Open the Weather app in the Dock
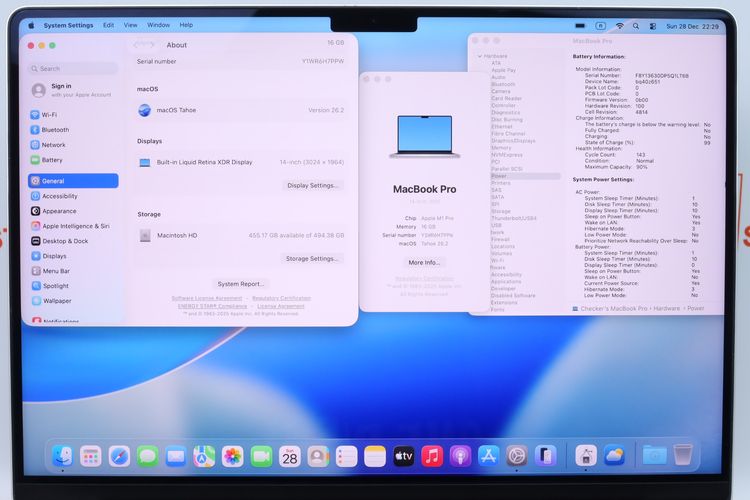The image size is (750, 500). (x=614, y=456)
